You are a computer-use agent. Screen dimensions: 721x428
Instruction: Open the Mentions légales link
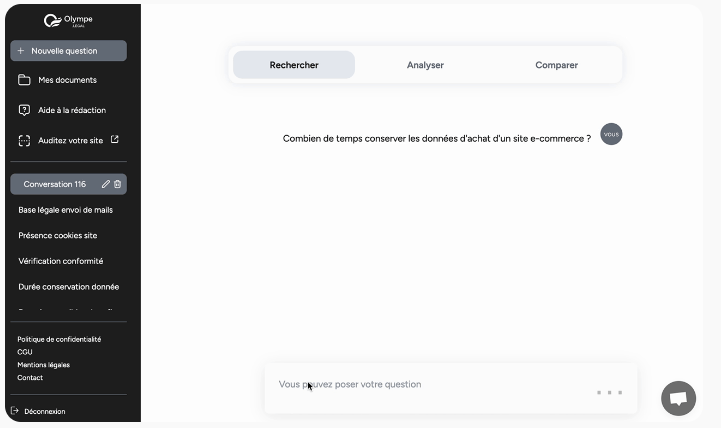43,365
